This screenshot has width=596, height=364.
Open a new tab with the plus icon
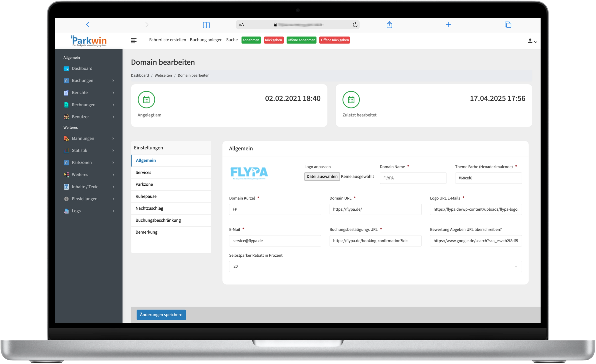pos(448,25)
